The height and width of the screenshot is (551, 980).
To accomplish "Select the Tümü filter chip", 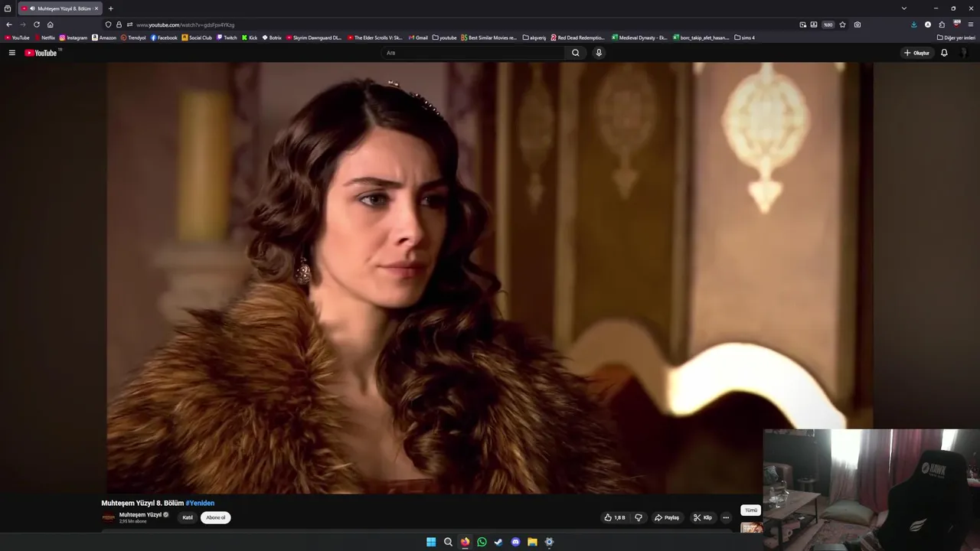I will tap(751, 510).
